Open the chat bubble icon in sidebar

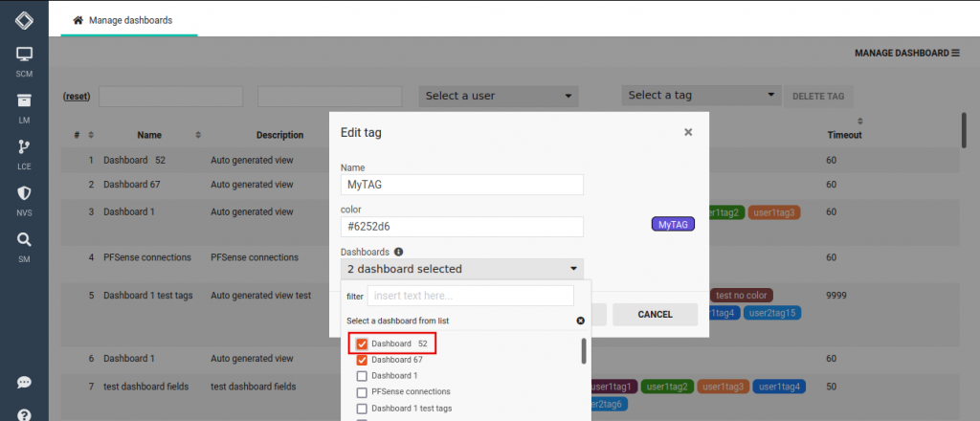pos(24,383)
